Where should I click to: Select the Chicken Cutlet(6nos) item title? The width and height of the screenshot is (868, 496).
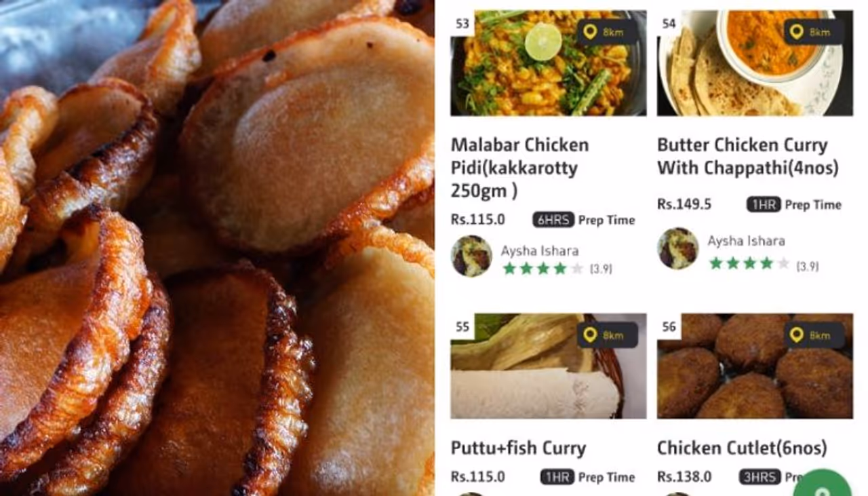(742, 448)
